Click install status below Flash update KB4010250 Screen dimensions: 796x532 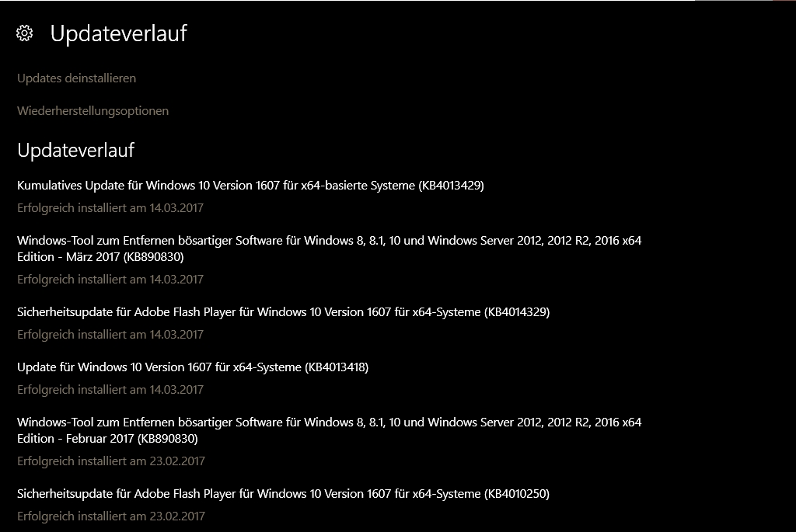point(110,516)
